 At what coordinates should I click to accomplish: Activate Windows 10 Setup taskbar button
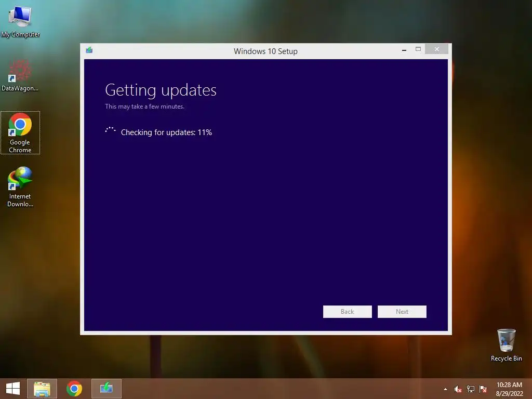click(x=106, y=389)
